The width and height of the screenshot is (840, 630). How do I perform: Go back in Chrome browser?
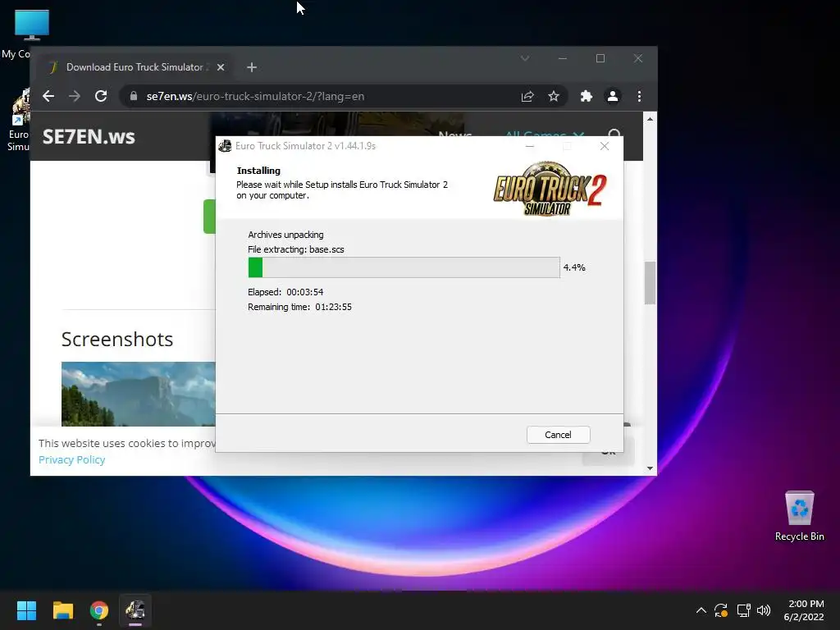pos(48,97)
